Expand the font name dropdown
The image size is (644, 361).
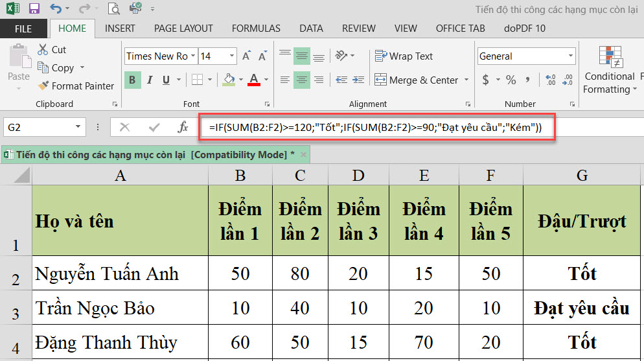point(192,56)
